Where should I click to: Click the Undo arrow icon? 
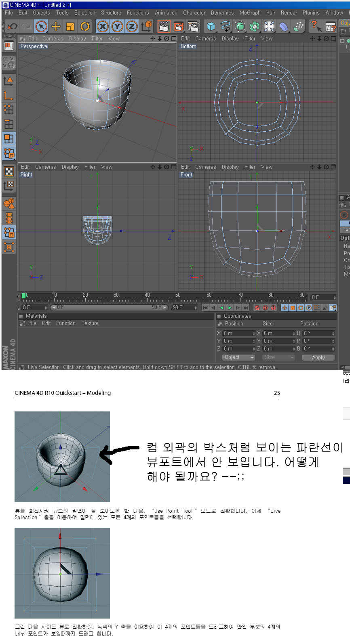12,26
